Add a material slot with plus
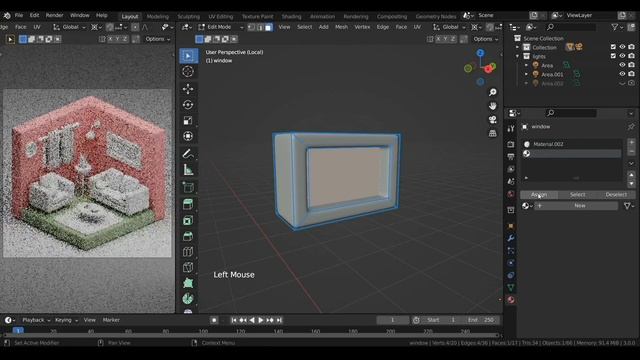Image resolution: width=640 pixels, height=360 pixels. (x=631, y=142)
